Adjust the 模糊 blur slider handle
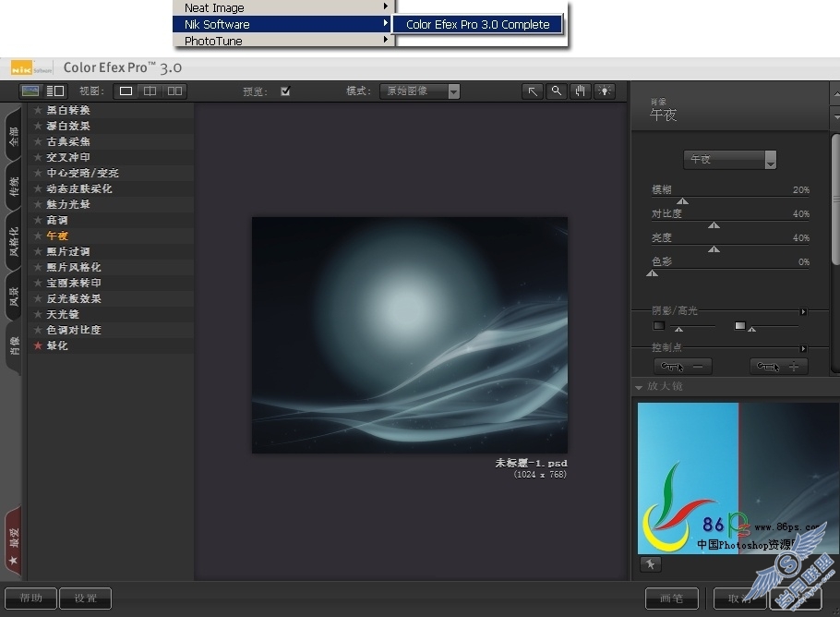The height and width of the screenshot is (617, 840). tap(682, 201)
